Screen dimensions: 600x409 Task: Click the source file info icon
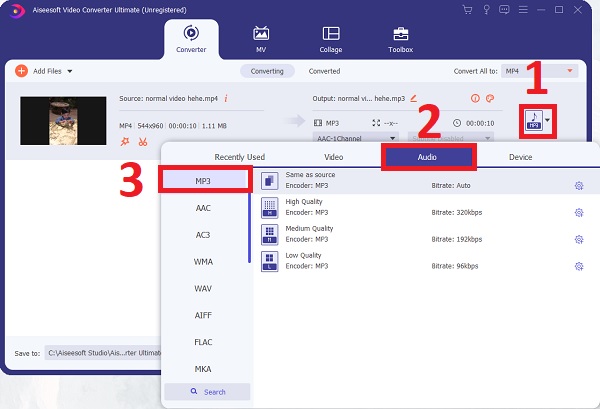tap(226, 99)
